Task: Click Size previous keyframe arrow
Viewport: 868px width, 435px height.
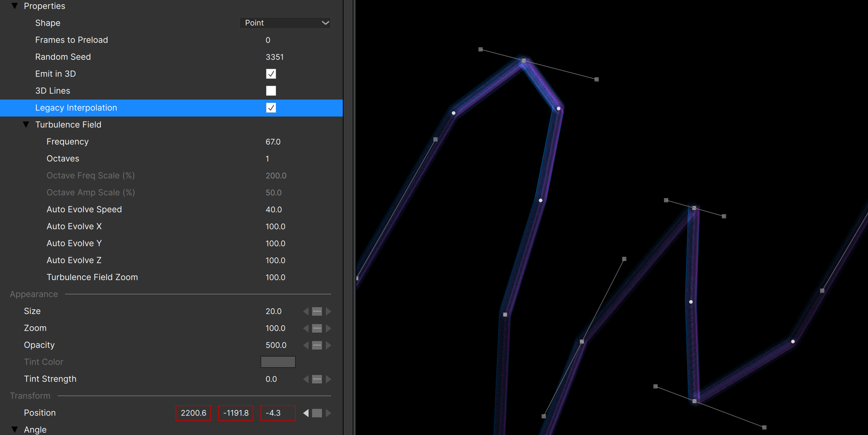Action: (x=306, y=311)
